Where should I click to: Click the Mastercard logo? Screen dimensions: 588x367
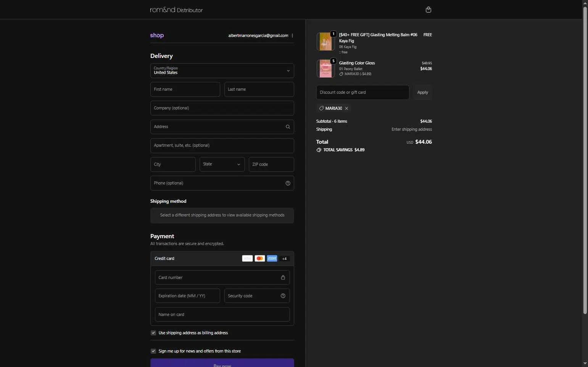click(259, 258)
